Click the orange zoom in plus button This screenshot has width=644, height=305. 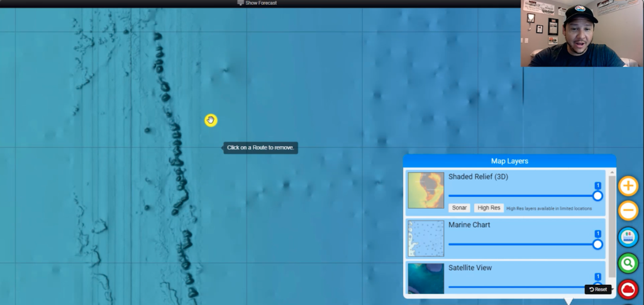click(628, 186)
